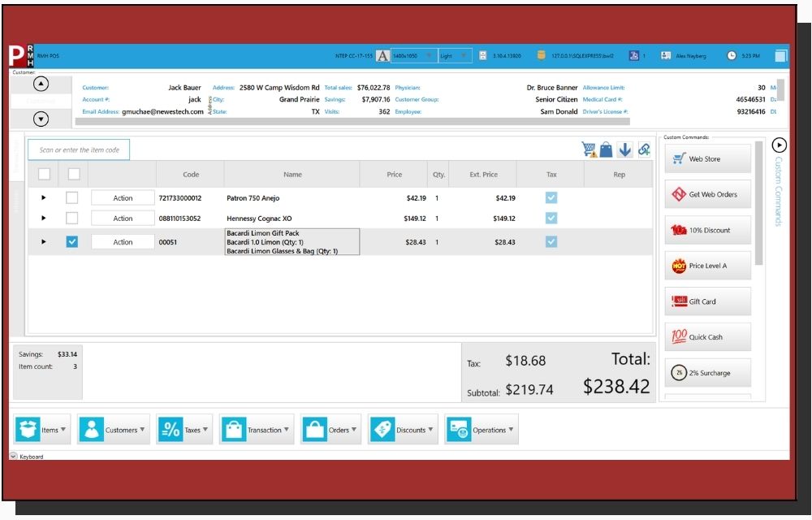Toggle the header checkbox above the expand arrows
Screen dimensions: 812x520
(44, 174)
